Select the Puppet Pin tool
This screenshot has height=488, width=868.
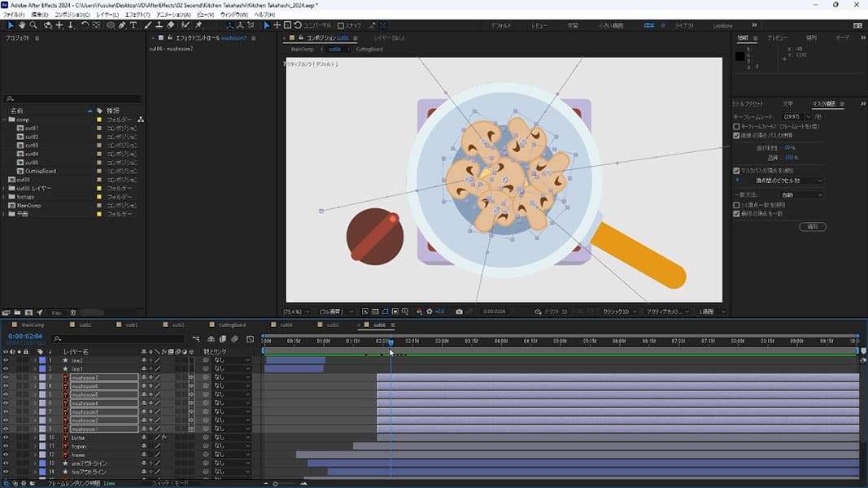click(198, 25)
